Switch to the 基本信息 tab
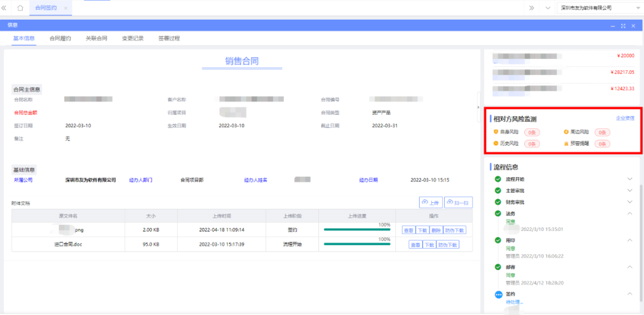 pyautogui.click(x=24, y=38)
